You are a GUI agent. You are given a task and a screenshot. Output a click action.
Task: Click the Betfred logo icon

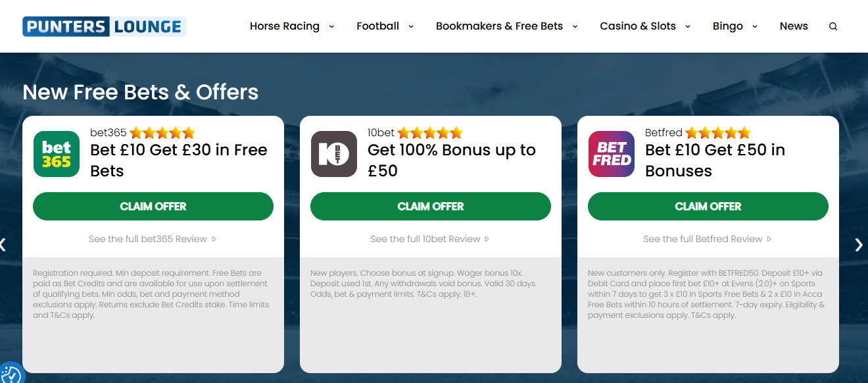pyautogui.click(x=612, y=154)
